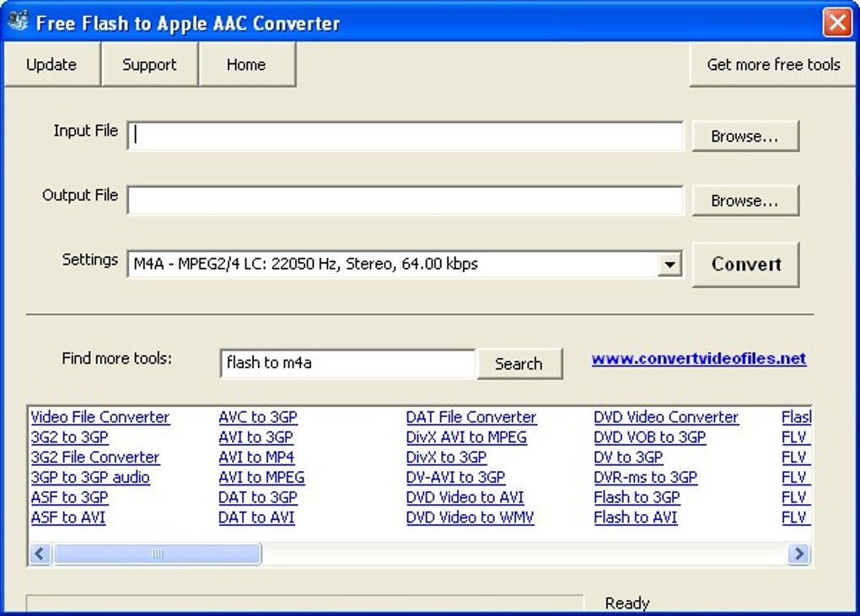Open the DV-AVI to 3GP link
This screenshot has width=860, height=616.
click(456, 477)
